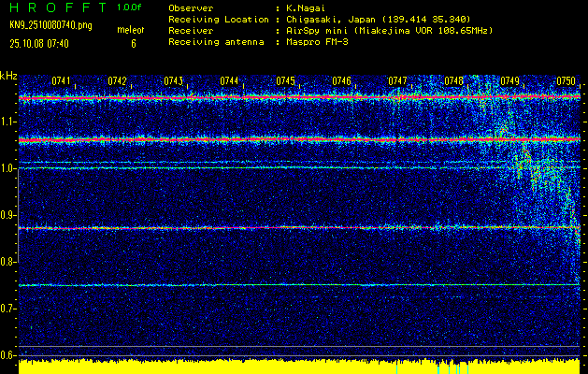
Task: Click the 0745 time marker
Action: coord(286,81)
